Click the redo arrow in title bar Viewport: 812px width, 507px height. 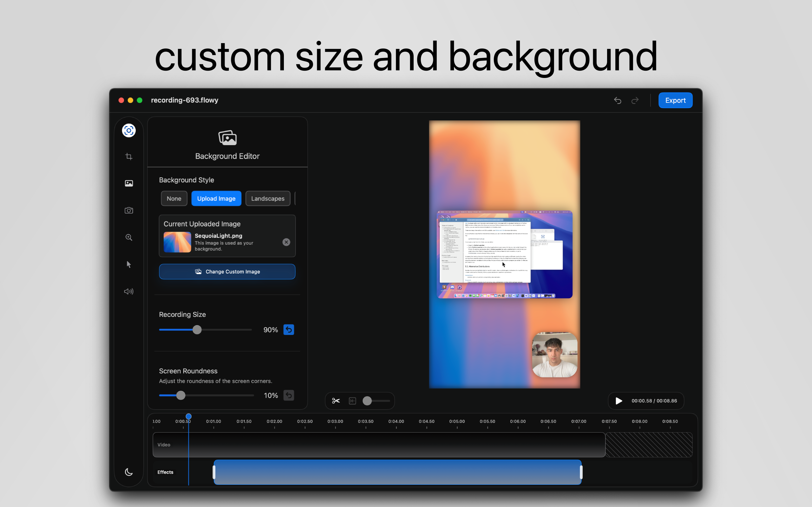(x=635, y=100)
